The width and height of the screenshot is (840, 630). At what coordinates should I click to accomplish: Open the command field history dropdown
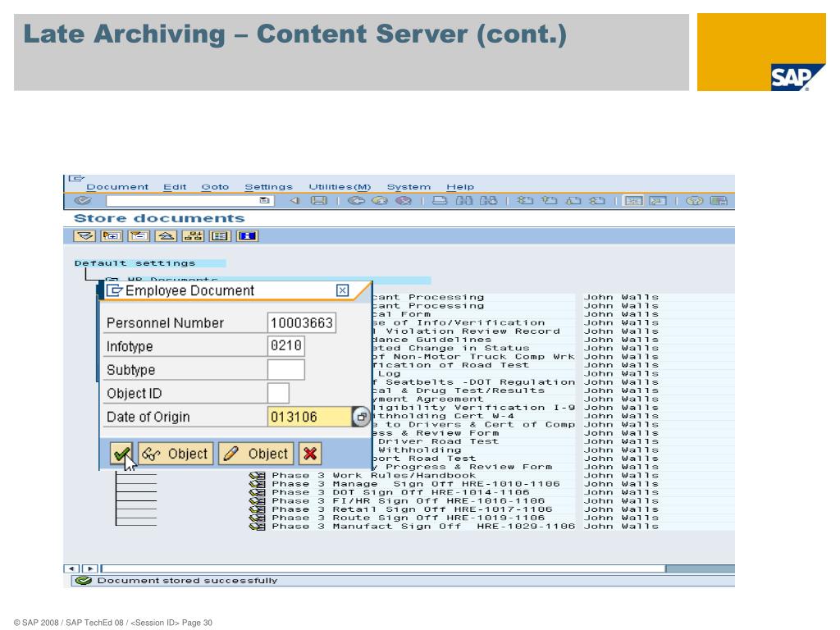[264, 200]
